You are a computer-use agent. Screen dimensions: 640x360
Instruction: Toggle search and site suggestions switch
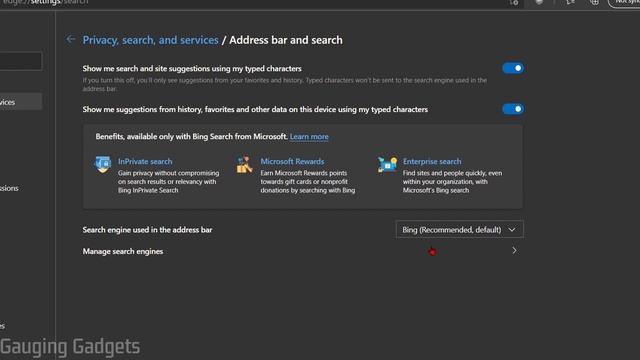[513, 68]
